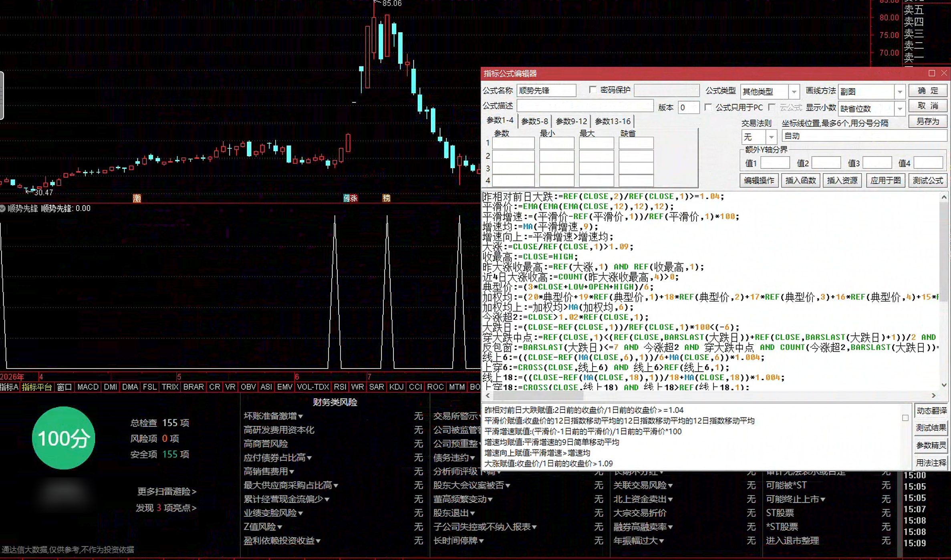Open the 显示小数 dropdown showing 缺省位数
This screenshot has width=951, height=560.
tap(900, 109)
